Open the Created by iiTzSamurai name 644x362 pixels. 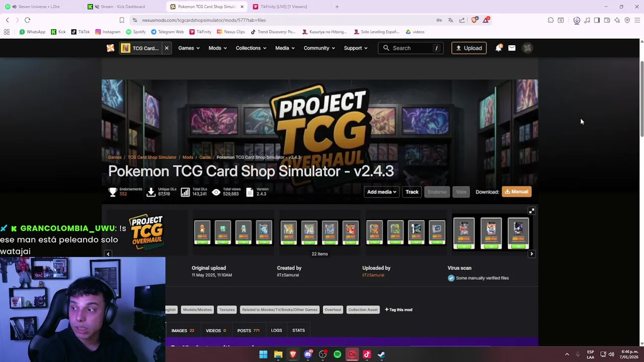click(x=288, y=275)
